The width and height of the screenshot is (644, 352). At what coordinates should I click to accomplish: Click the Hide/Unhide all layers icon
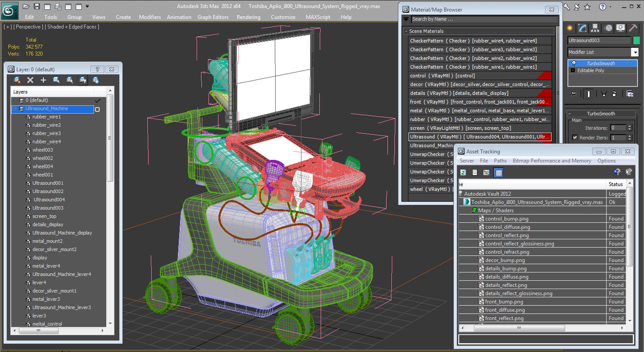83,80
